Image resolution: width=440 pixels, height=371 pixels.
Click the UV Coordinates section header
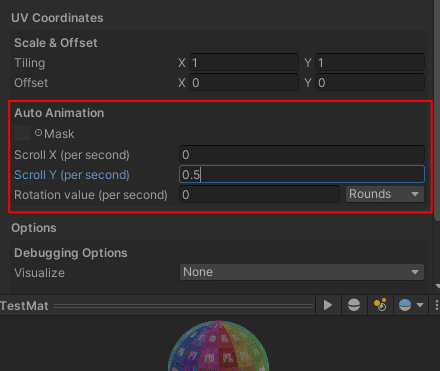point(57,18)
